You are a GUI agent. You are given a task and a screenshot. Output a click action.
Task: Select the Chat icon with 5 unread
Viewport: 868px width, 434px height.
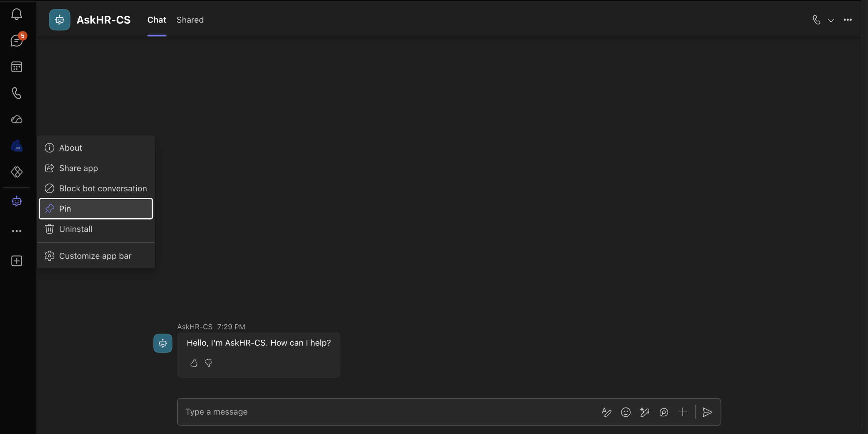click(x=17, y=40)
